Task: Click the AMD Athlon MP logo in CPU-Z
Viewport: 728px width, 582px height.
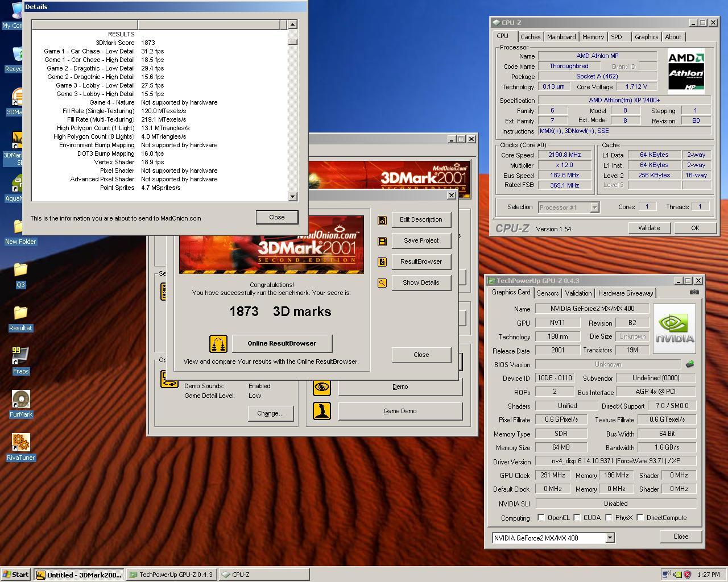Action: (686, 72)
